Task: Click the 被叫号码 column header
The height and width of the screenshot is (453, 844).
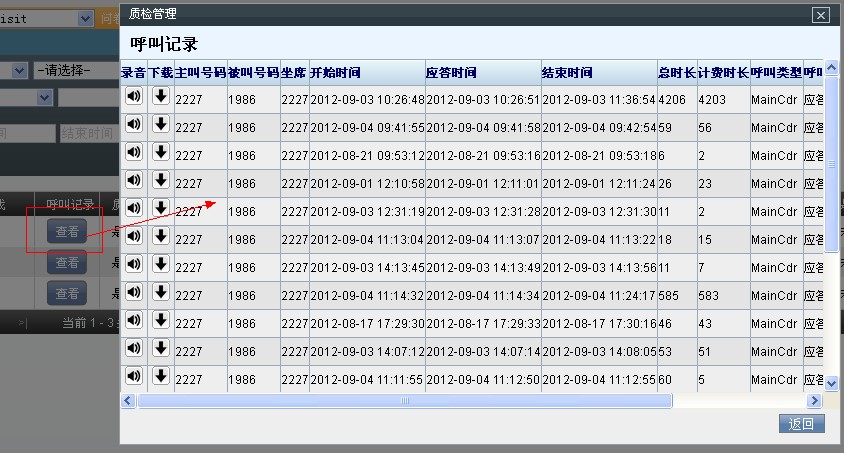Action: (x=254, y=73)
